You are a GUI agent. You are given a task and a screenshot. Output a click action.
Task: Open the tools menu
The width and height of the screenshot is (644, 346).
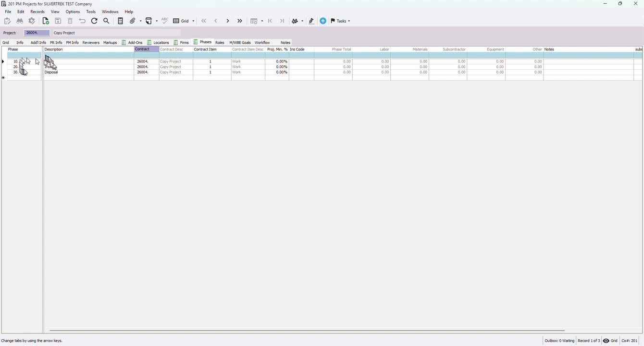tap(91, 12)
